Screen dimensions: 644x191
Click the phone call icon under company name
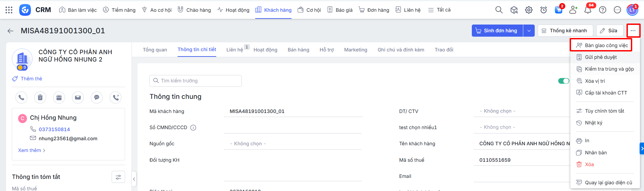21,98
